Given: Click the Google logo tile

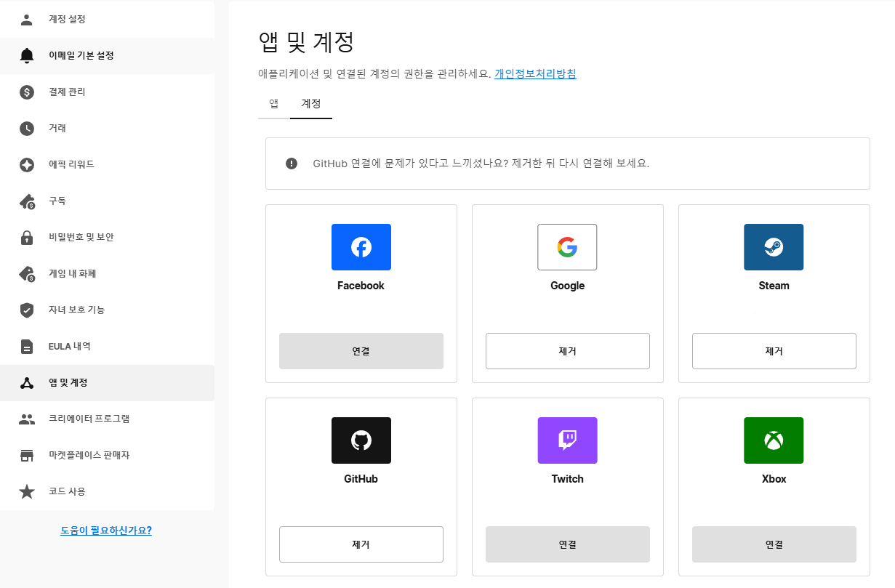Looking at the screenshot, I should click(x=567, y=247).
